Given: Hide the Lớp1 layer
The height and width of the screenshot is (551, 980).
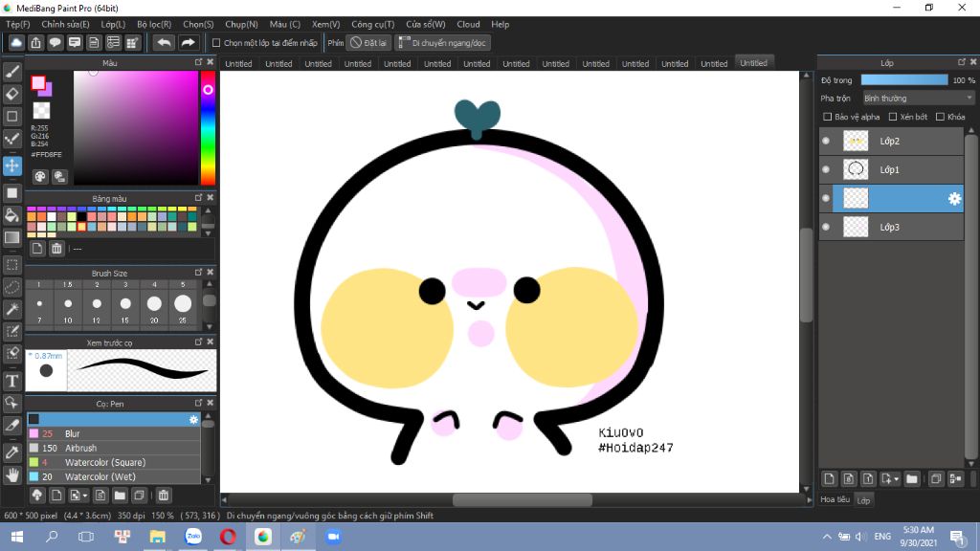Looking at the screenshot, I should pos(826,170).
